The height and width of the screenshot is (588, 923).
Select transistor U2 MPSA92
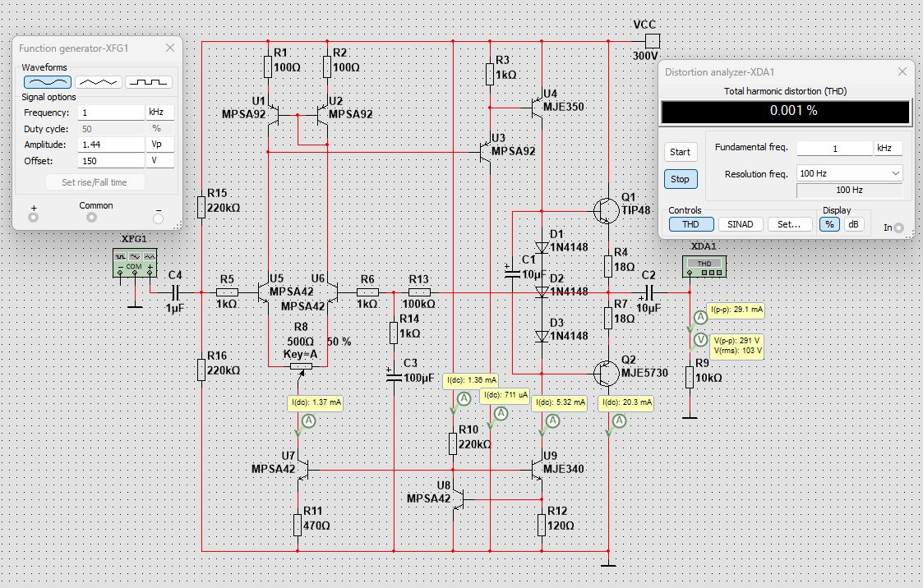tap(322, 116)
